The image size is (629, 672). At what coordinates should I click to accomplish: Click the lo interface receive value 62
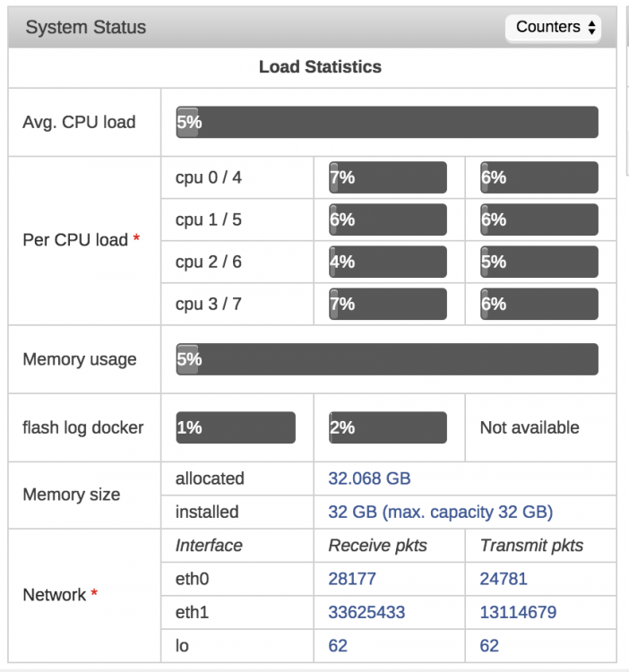pyautogui.click(x=338, y=645)
